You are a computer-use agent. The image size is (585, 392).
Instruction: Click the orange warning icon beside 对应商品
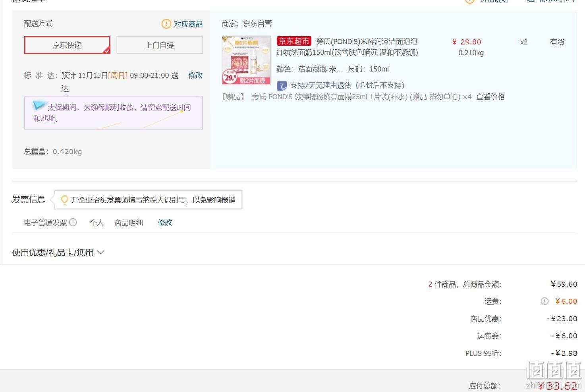(x=166, y=24)
